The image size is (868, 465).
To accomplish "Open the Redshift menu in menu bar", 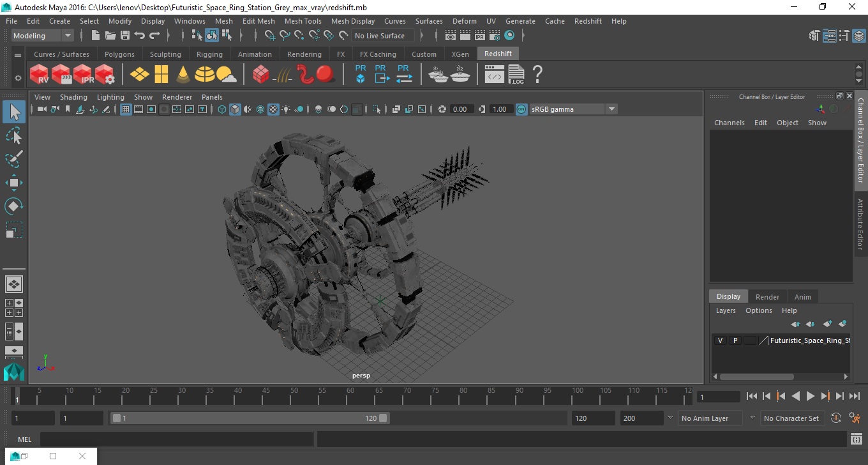I will [x=588, y=21].
